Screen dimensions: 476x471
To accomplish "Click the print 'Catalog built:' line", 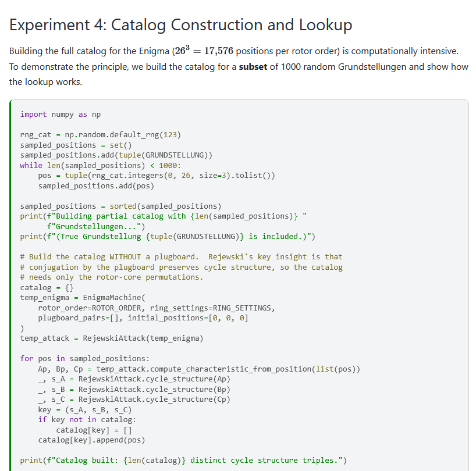I will tap(183, 460).
